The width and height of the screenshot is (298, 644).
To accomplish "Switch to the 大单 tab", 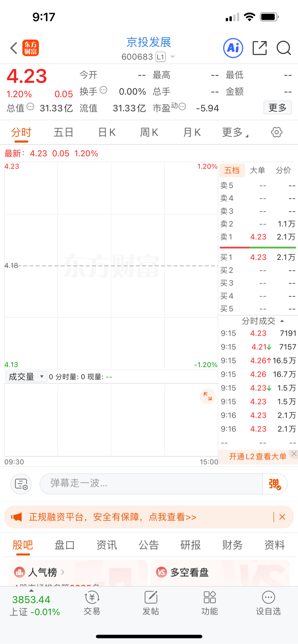I will (x=257, y=170).
